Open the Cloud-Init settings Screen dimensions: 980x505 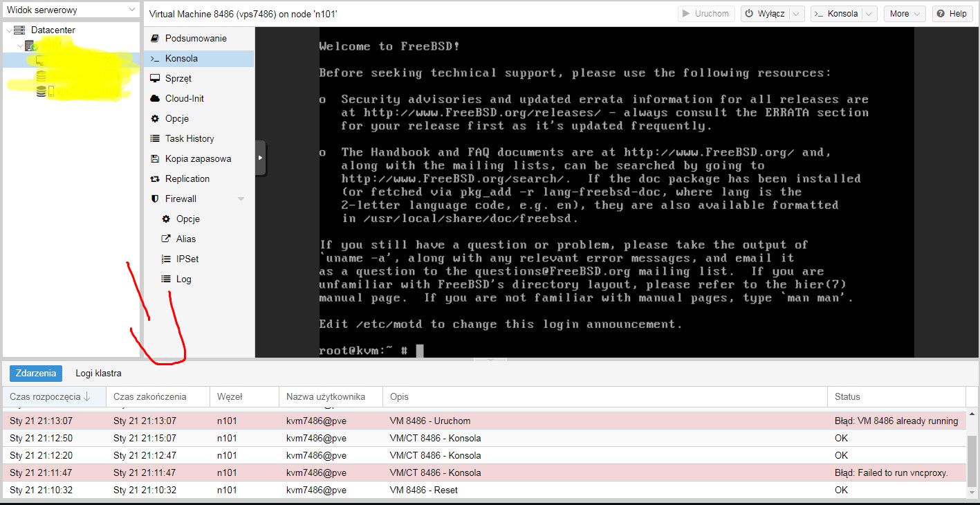[184, 99]
